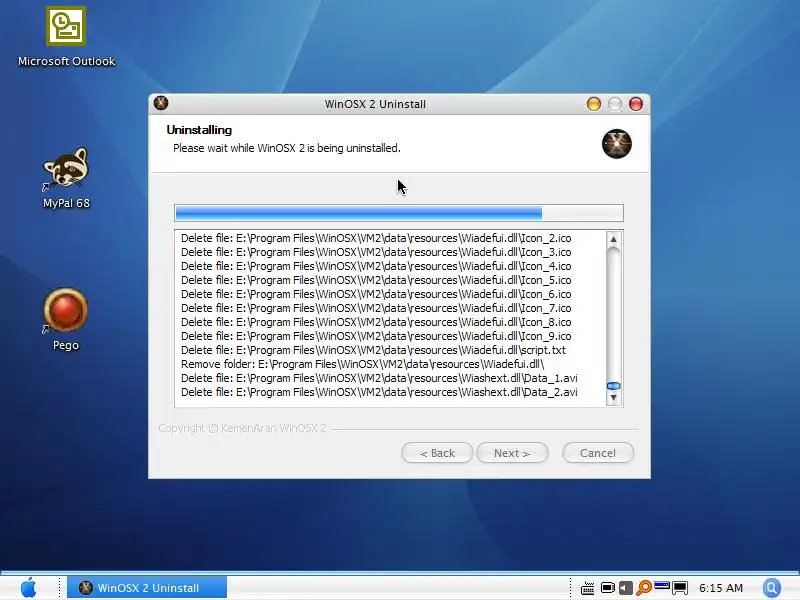Select the Remove folder Wiadefui.dll log line
Viewport: 800px width, 600px height.
pos(363,364)
